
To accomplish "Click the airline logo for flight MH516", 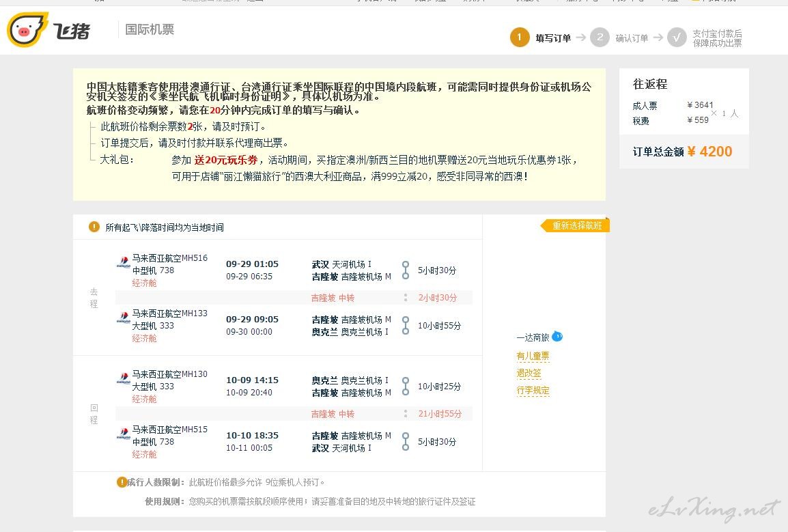I will (x=123, y=262).
